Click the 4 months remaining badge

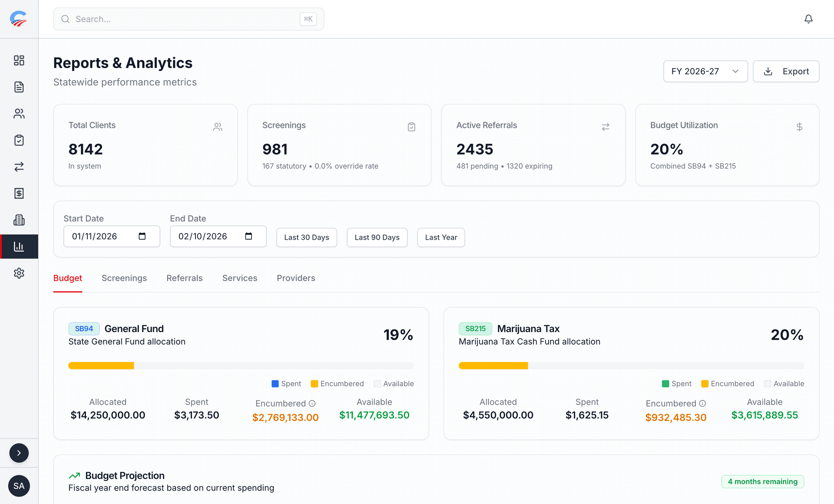763,481
